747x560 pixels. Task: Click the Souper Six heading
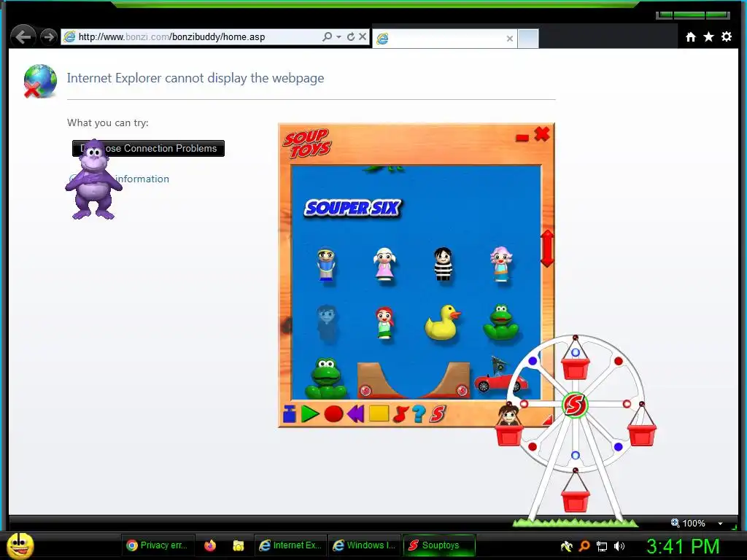pos(352,208)
